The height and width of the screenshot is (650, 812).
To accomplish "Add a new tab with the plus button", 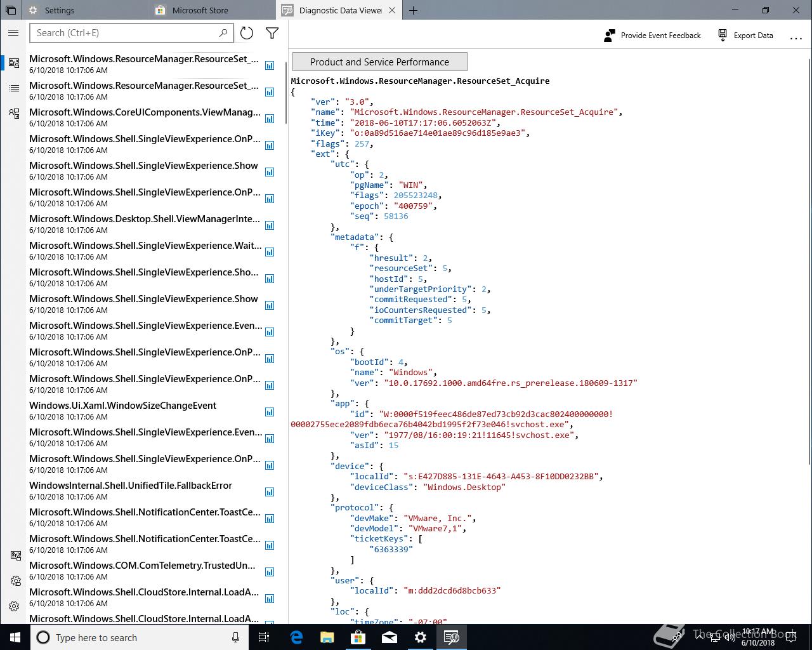I will [413, 10].
